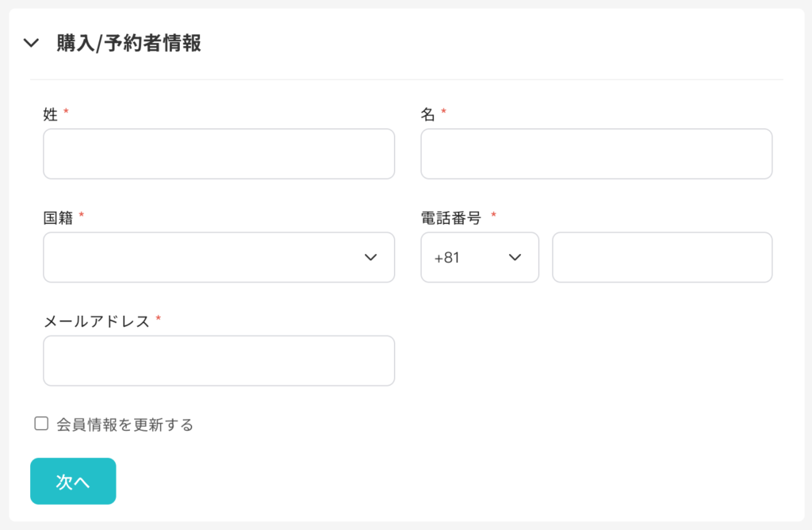This screenshot has height=530, width=812.
Task: Focus the phone number input field
Action: [x=662, y=257]
